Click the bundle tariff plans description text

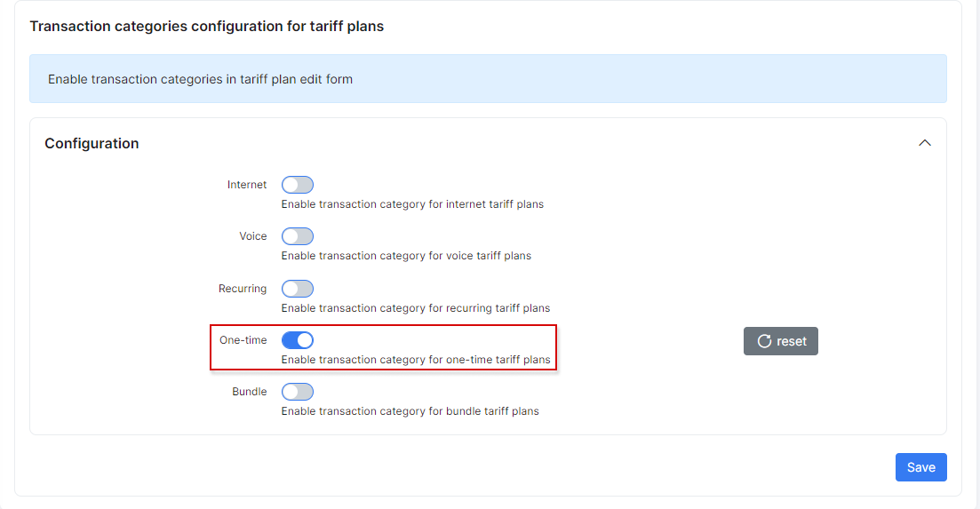tap(410, 411)
